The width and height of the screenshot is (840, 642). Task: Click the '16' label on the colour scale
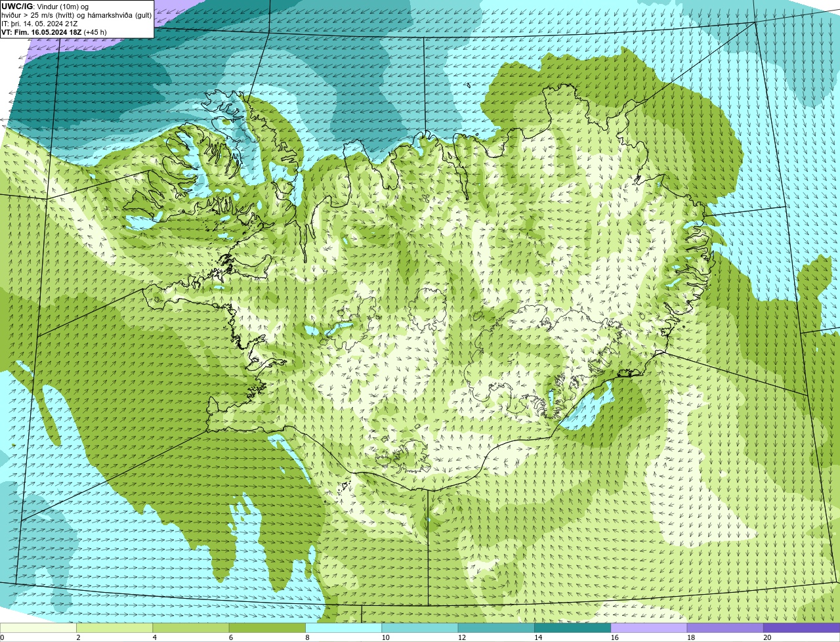pos(614,637)
